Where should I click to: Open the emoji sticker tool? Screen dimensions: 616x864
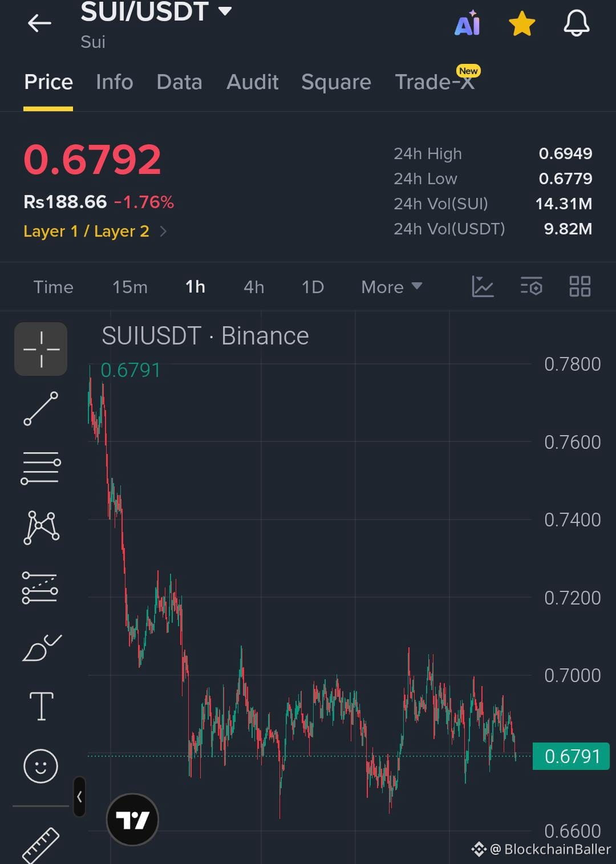click(x=40, y=766)
